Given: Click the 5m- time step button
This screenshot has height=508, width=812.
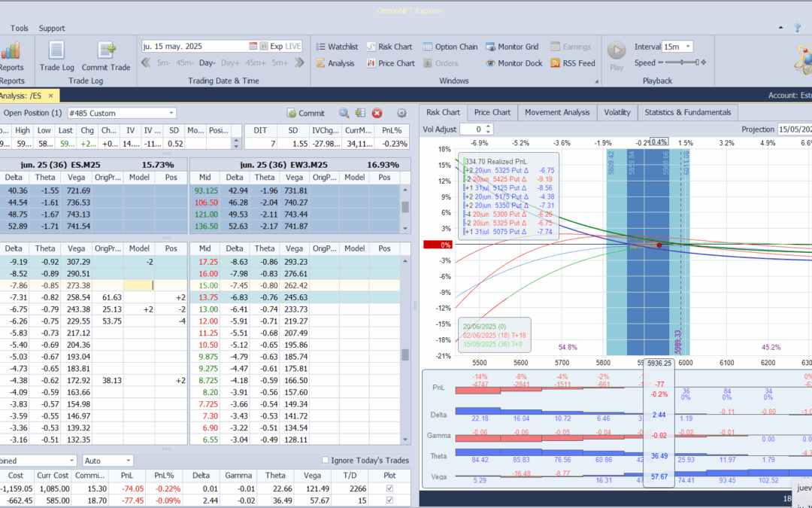Looking at the screenshot, I should (164, 62).
